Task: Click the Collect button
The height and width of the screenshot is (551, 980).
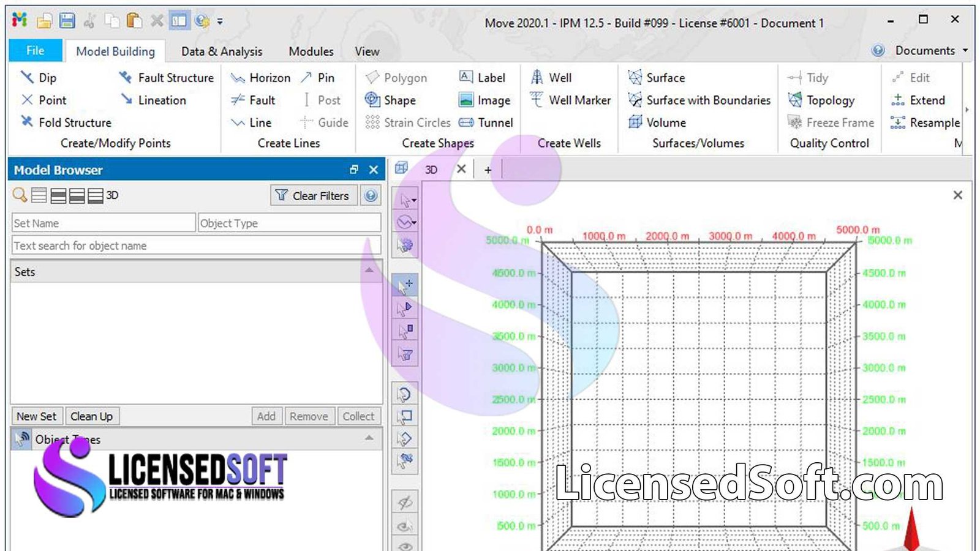Action: pos(358,416)
